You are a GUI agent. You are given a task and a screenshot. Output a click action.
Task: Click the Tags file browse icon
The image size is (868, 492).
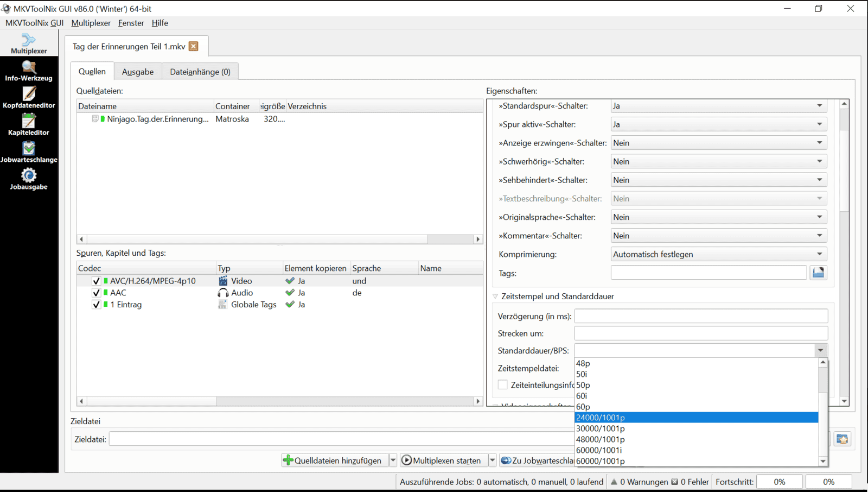click(818, 273)
